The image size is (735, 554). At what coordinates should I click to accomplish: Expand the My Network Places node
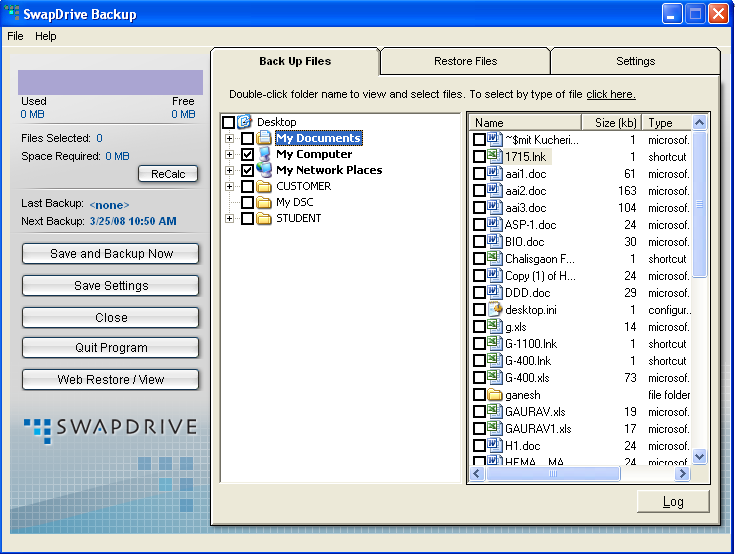[x=229, y=170]
